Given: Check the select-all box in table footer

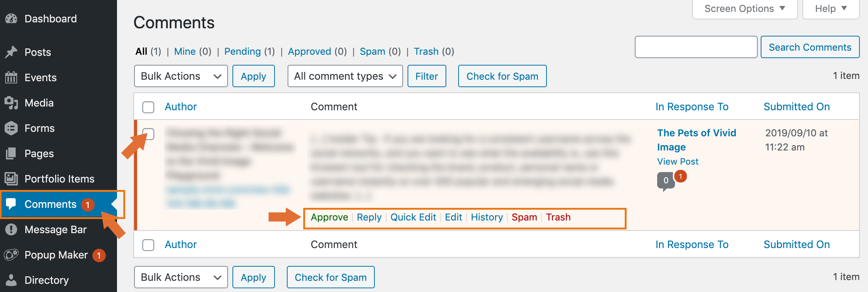Looking at the screenshot, I should (148, 245).
